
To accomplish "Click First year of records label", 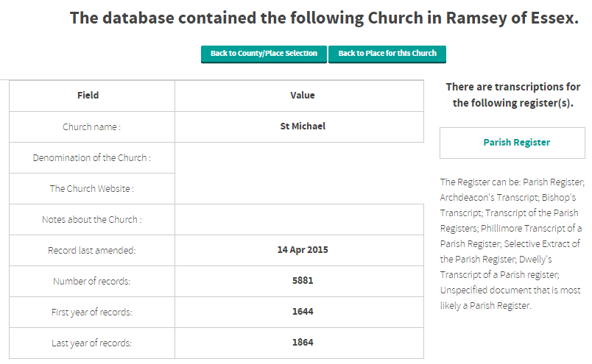I will (92, 313).
